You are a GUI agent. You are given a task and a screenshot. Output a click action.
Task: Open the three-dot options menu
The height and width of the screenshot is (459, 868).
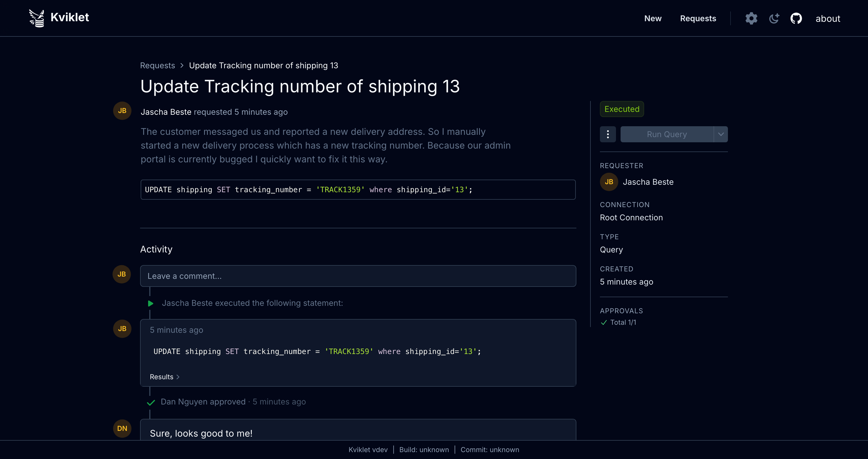tap(608, 134)
